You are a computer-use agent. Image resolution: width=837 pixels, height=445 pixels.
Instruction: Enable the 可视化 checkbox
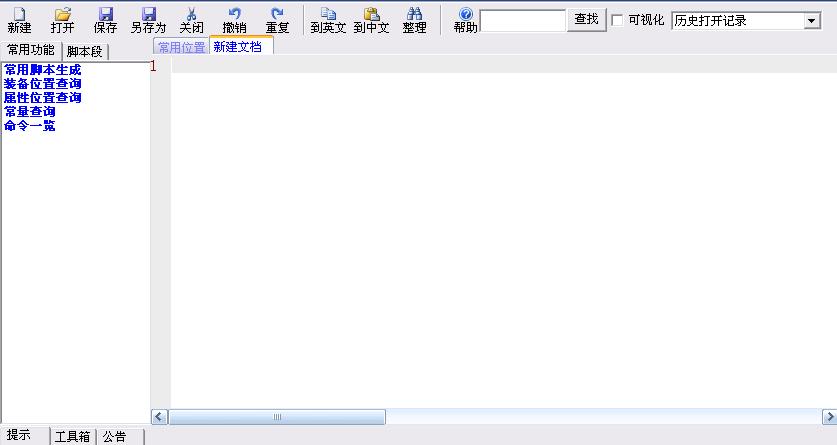tap(617, 20)
